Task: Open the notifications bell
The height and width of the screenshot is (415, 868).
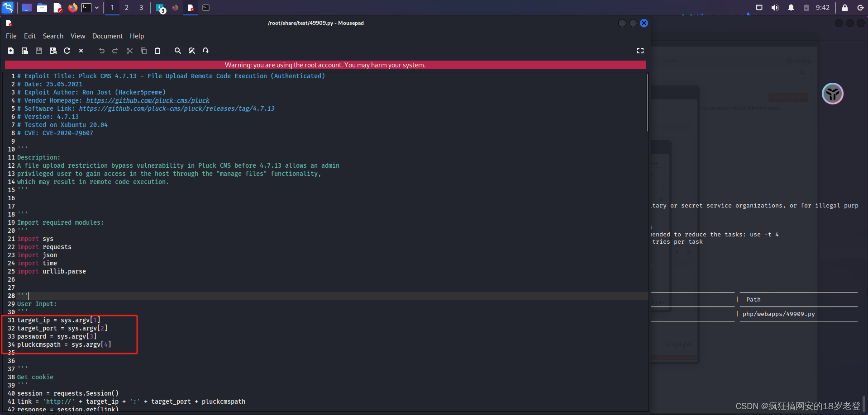Action: tap(791, 8)
